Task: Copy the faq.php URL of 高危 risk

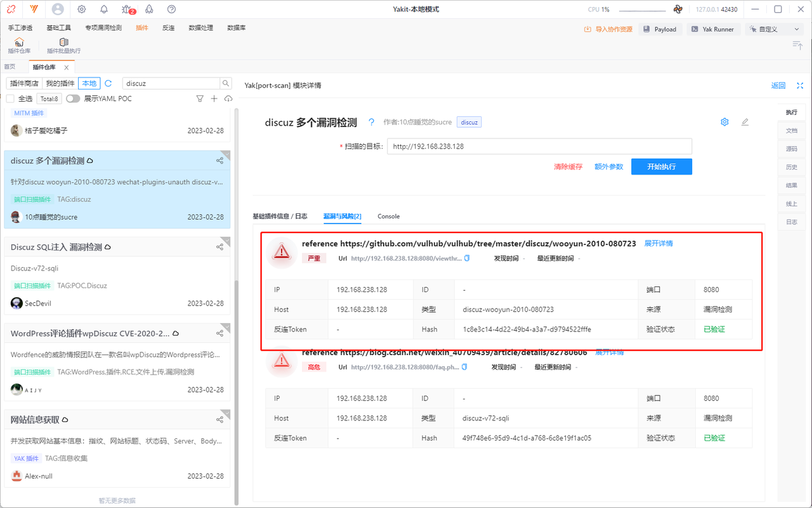Action: point(464,367)
